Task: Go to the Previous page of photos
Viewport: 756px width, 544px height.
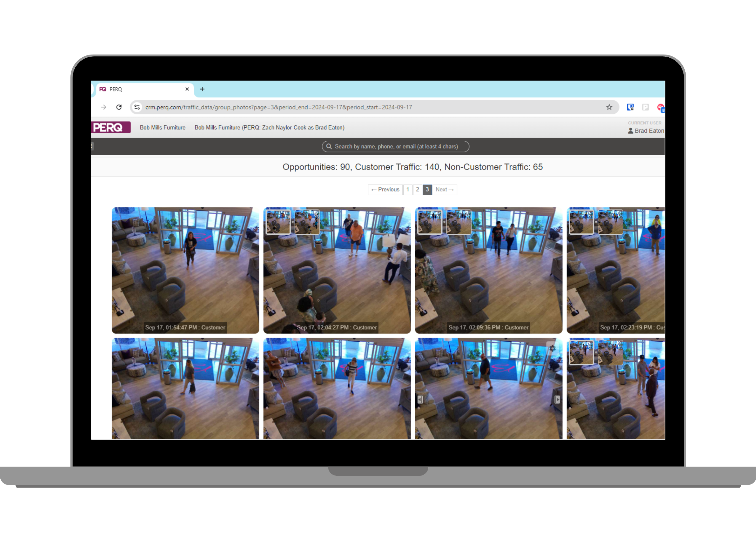Action: (385, 190)
